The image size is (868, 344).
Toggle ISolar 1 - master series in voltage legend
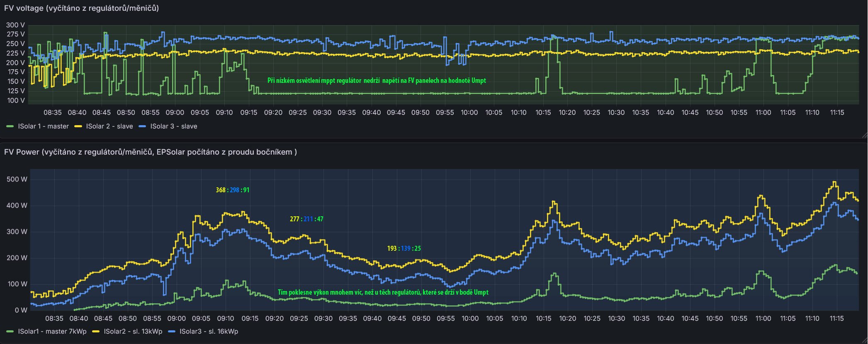(x=43, y=126)
